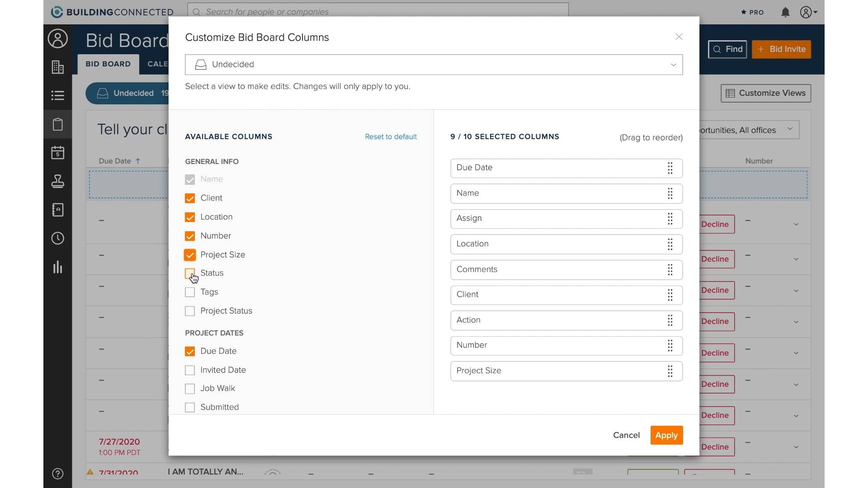Click the help question mark icon
Viewport: 868px width, 488px height.
tap(57, 474)
